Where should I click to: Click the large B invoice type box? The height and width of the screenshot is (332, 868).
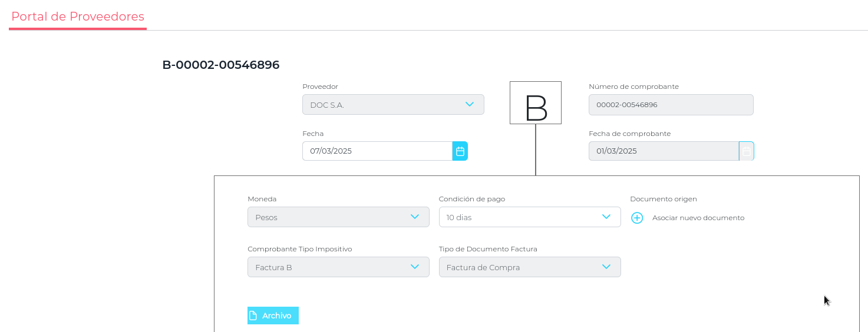[536, 103]
